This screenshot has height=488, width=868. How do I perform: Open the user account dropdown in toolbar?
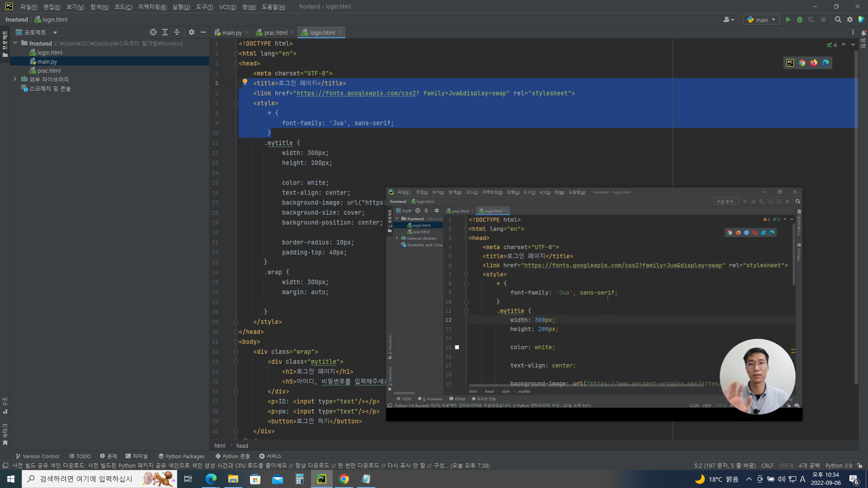coord(729,20)
